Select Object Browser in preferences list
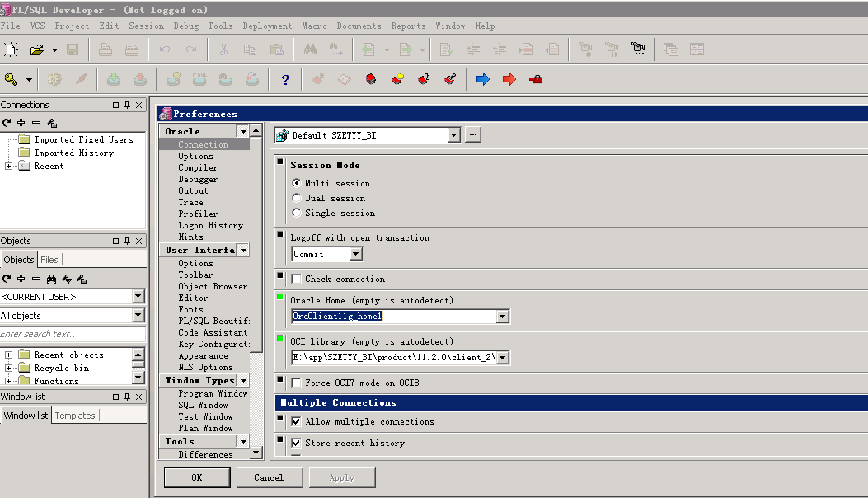This screenshot has width=868, height=498. coord(213,286)
